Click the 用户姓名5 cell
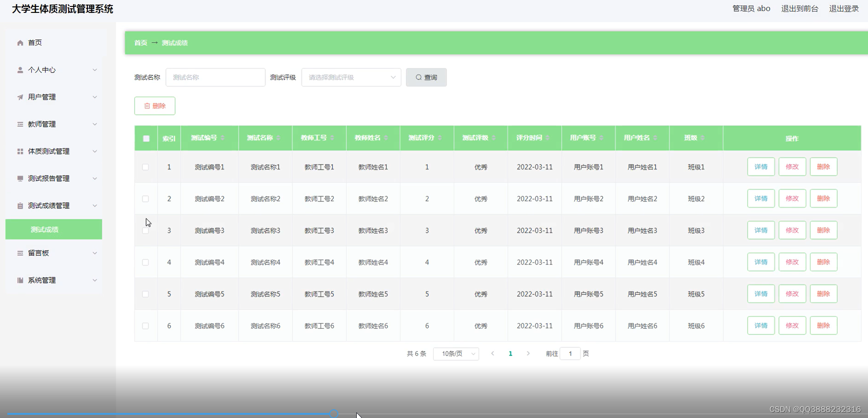Image resolution: width=868 pixels, height=418 pixels. click(x=642, y=294)
